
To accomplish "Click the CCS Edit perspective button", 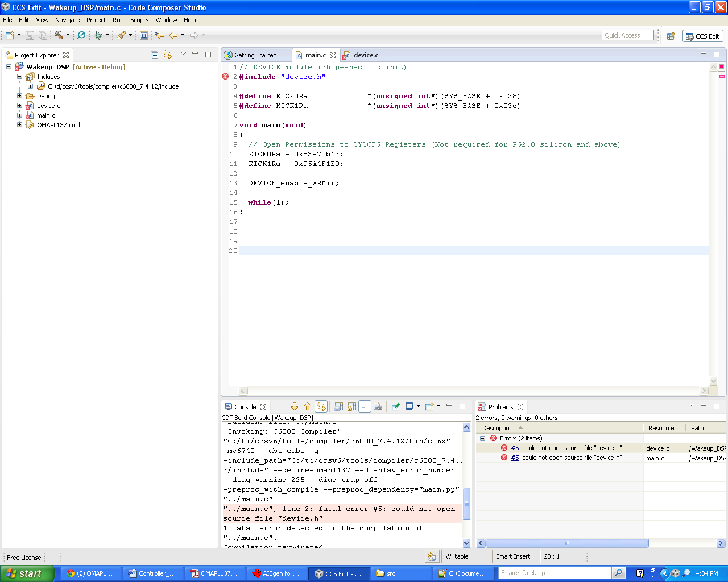I will 702,36.
